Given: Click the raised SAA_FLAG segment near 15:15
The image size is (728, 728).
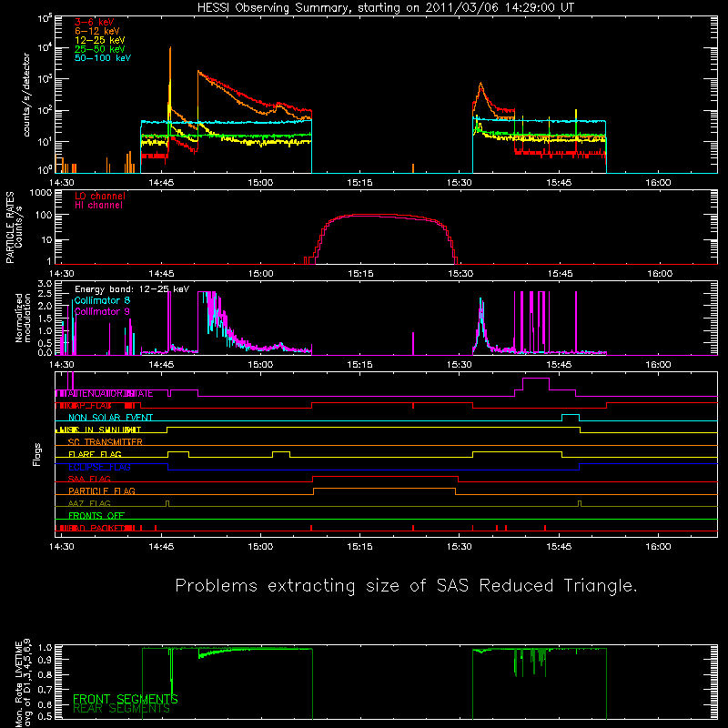Looking at the screenshot, I should [385, 476].
